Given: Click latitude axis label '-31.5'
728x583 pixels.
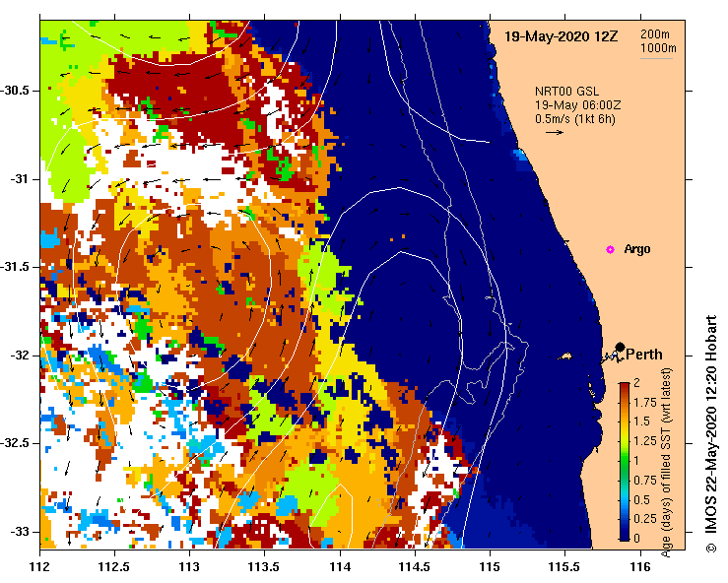Looking at the screenshot, I should [x=17, y=267].
